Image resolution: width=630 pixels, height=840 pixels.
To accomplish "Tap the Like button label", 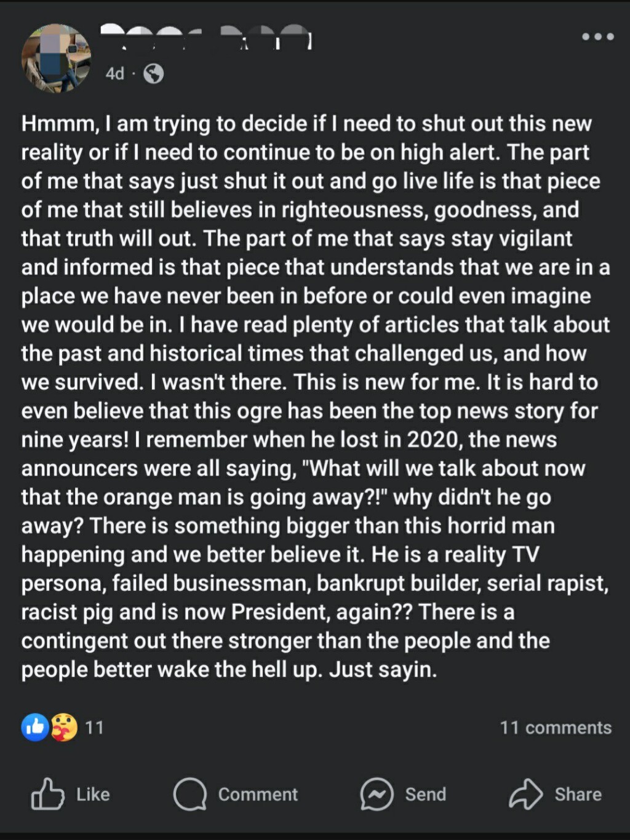I will point(93,794).
